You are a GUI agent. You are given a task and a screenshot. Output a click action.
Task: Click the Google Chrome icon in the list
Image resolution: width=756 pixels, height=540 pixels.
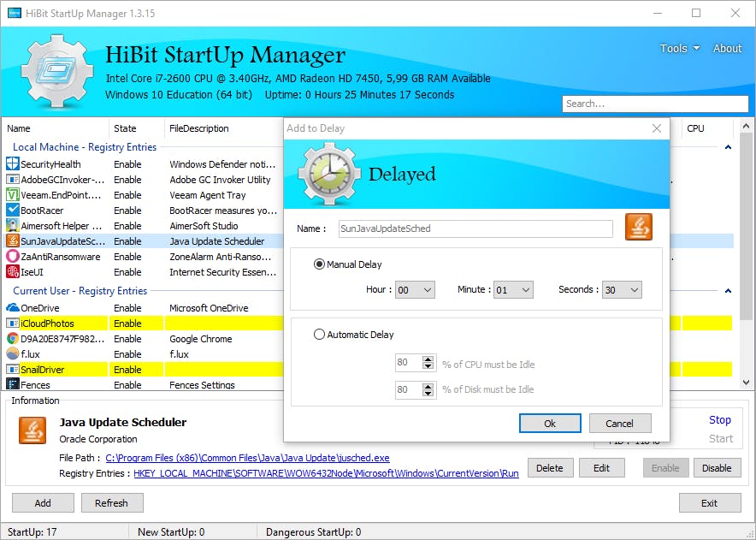click(x=13, y=339)
